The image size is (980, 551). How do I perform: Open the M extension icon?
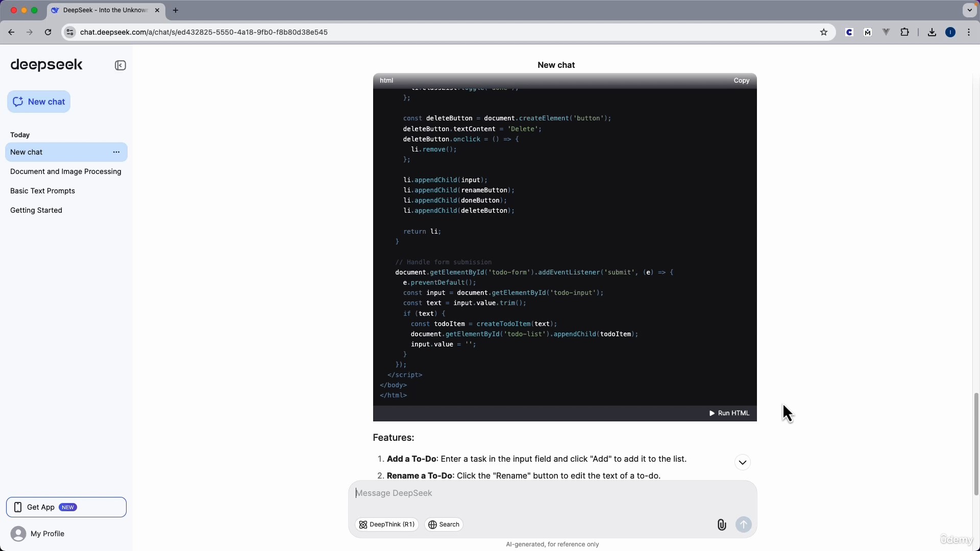click(868, 32)
